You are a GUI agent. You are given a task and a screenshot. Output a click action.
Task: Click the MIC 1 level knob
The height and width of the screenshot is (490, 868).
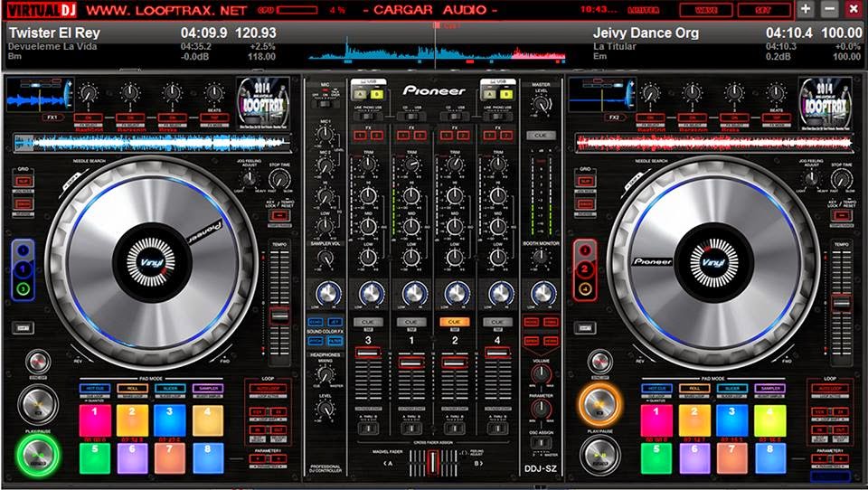325,135
